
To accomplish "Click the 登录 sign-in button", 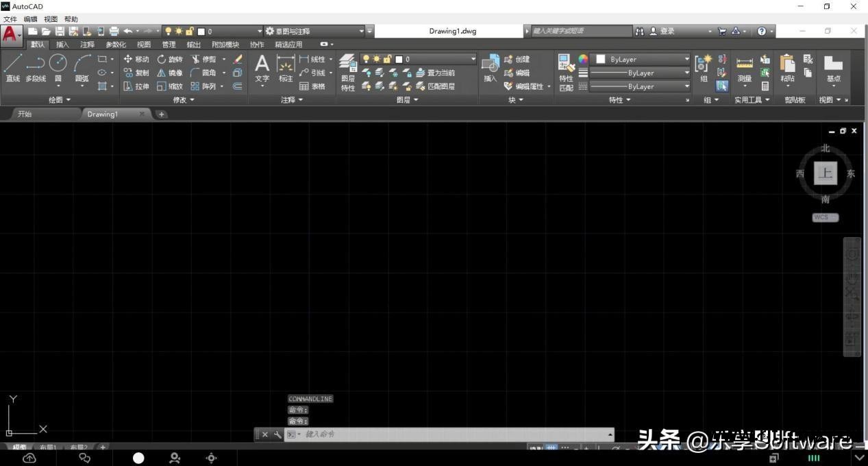I will pyautogui.click(x=662, y=31).
